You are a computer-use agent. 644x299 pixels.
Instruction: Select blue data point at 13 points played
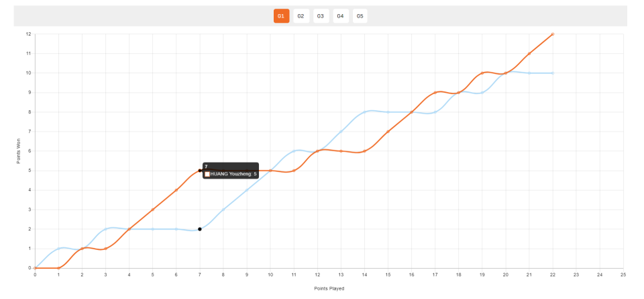[341, 132]
